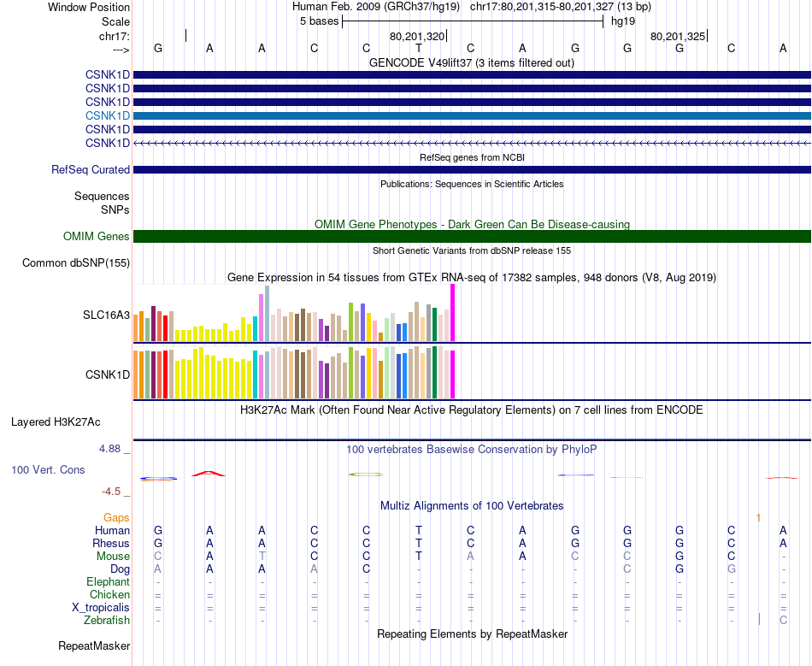
Task: Click Multiz Alignments of 100 Vertebrates title
Action: click(x=472, y=506)
